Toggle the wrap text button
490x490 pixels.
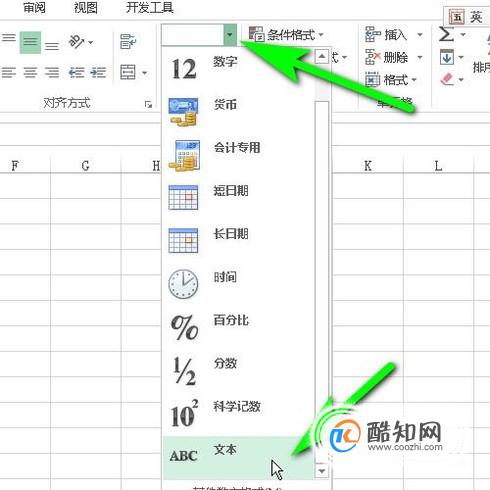tap(128, 41)
